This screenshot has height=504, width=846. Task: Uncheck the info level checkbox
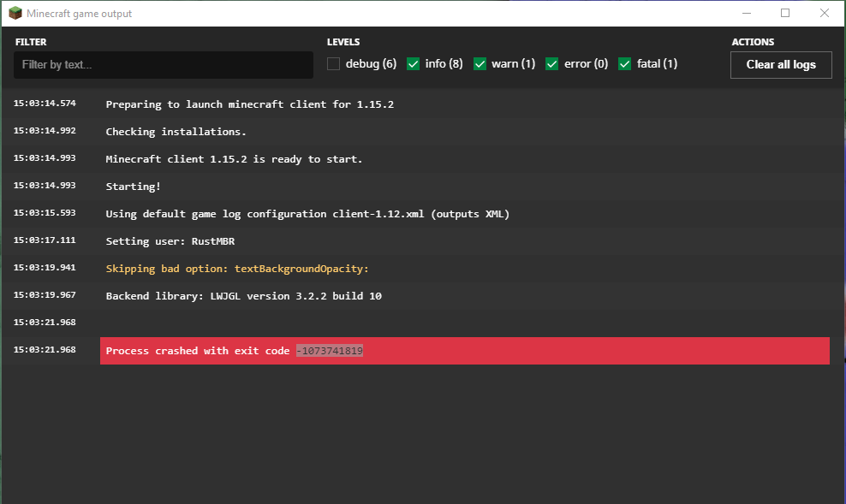(414, 63)
